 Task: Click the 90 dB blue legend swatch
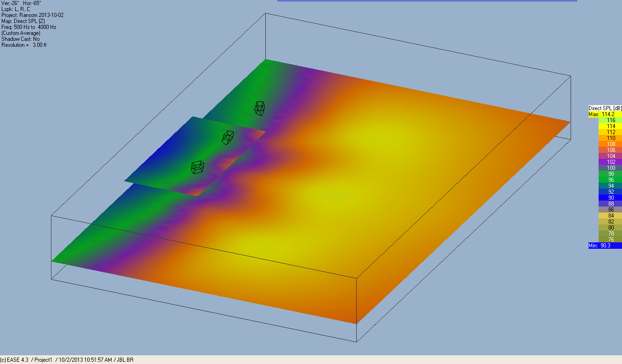[611, 197]
